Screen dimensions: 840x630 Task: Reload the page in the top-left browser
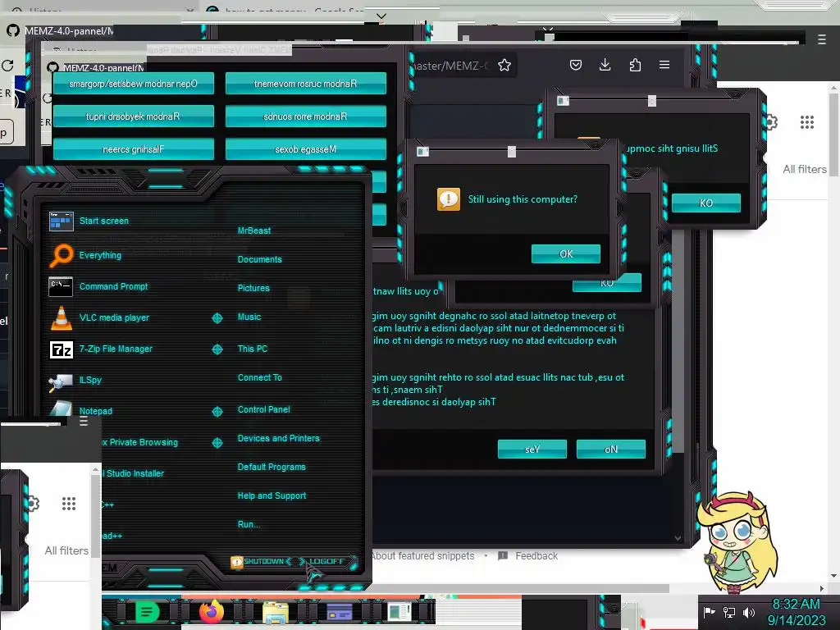point(7,66)
